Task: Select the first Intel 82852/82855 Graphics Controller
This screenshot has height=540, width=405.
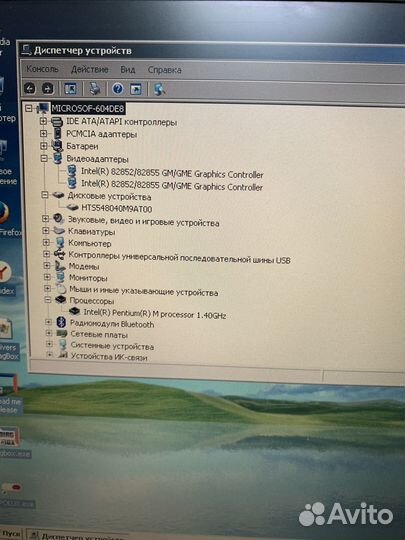Action: click(x=172, y=173)
